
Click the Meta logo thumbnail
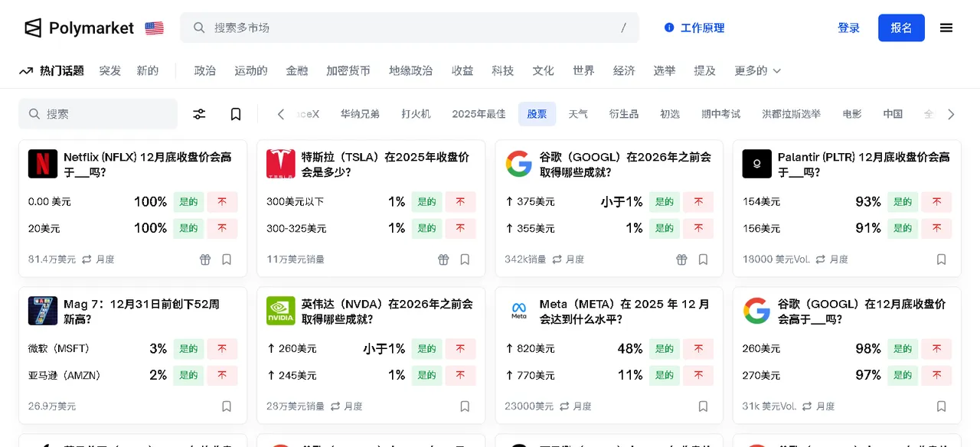[519, 311]
